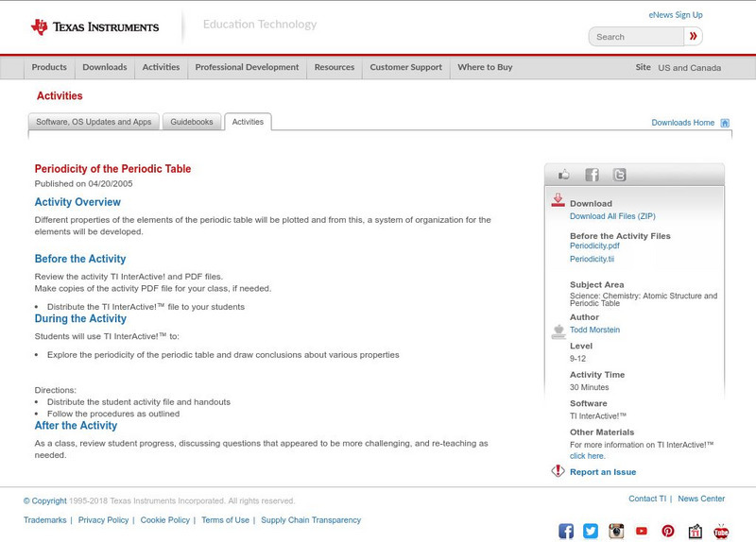Click Download All Files (ZIP) link
Screen dimensions: 756x542
(x=612, y=216)
